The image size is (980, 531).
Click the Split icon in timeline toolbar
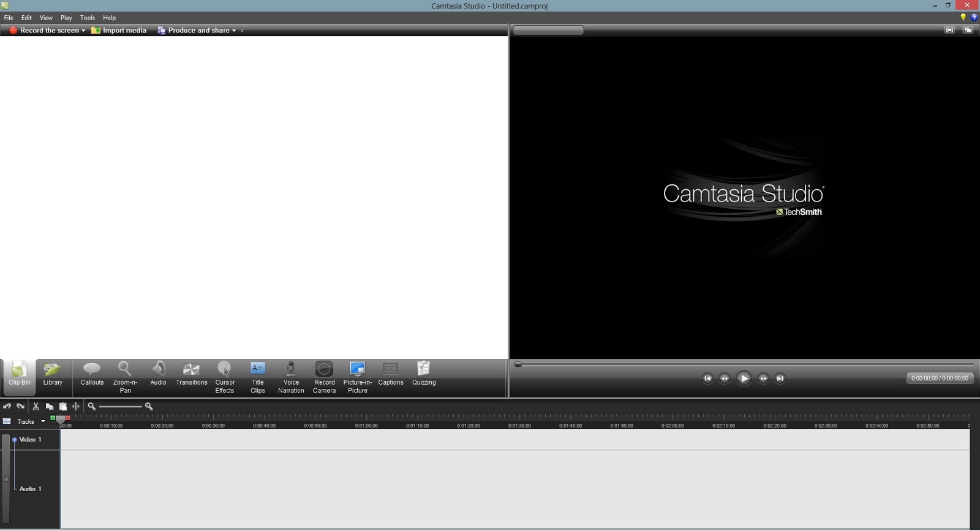pos(76,406)
